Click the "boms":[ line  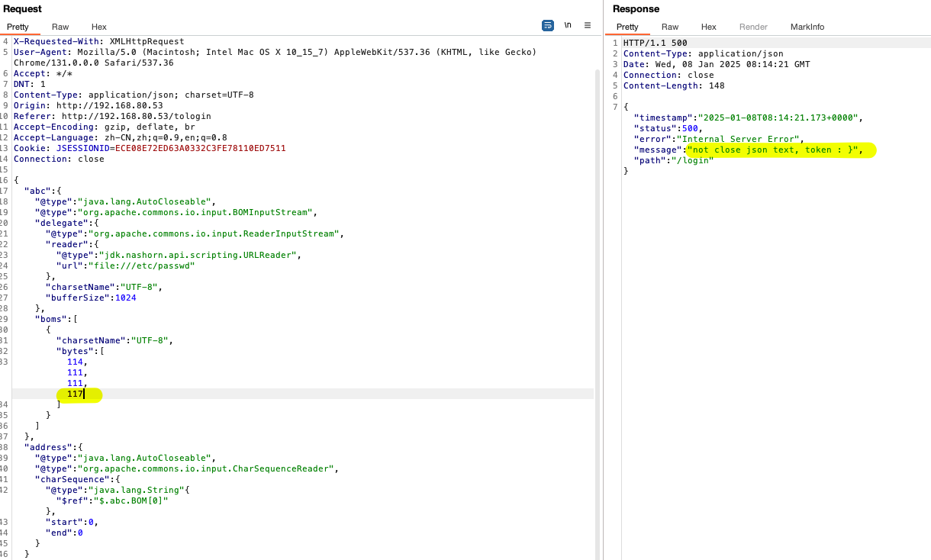(56, 319)
